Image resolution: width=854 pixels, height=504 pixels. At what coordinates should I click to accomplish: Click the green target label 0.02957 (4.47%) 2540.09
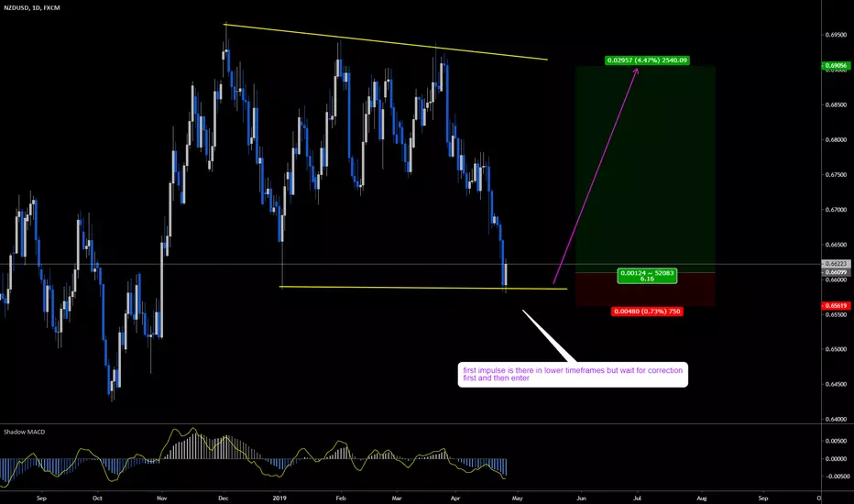[647, 60]
